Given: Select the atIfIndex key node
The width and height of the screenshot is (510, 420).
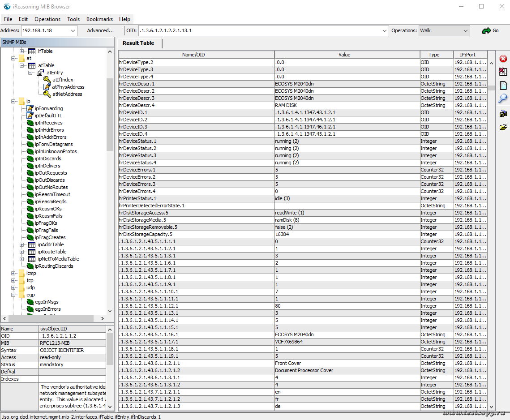Looking at the screenshot, I should coord(62,80).
